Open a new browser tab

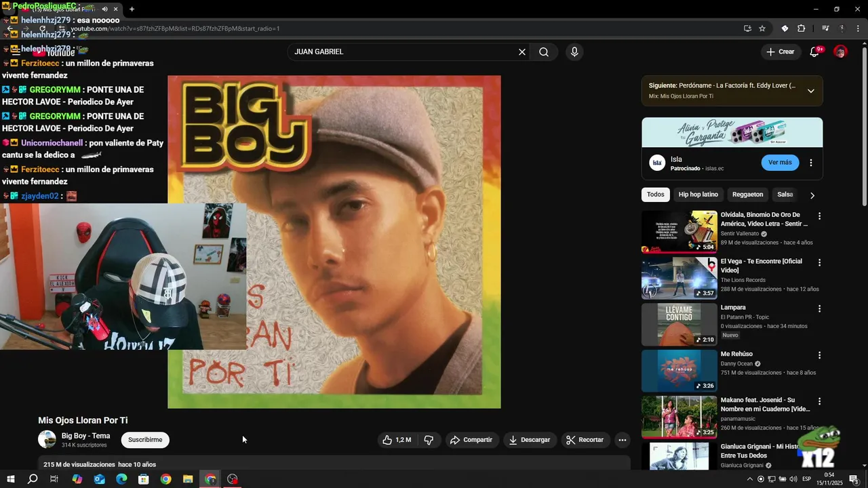132,9
